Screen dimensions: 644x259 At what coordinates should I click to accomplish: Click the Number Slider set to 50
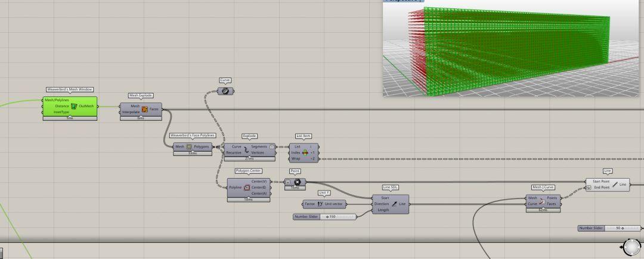[609, 228]
